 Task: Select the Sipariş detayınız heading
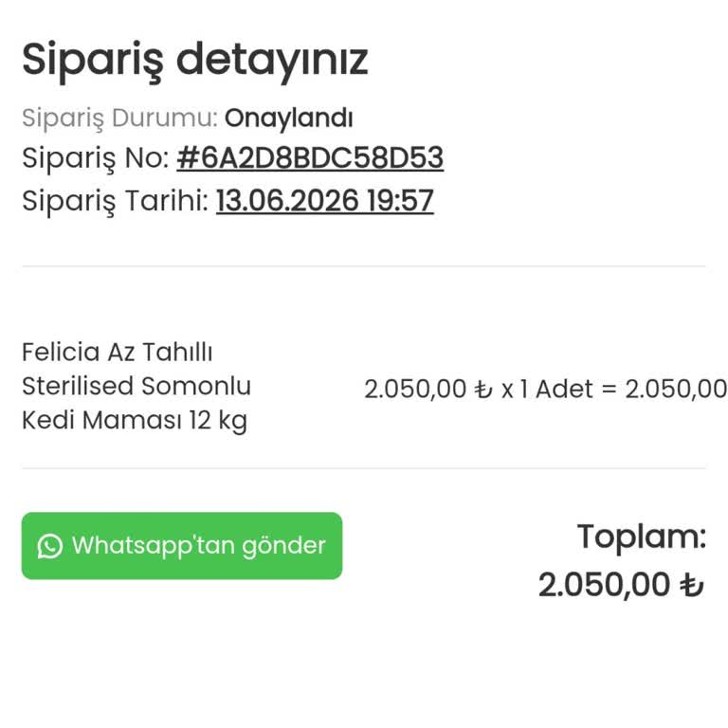pos(195,61)
